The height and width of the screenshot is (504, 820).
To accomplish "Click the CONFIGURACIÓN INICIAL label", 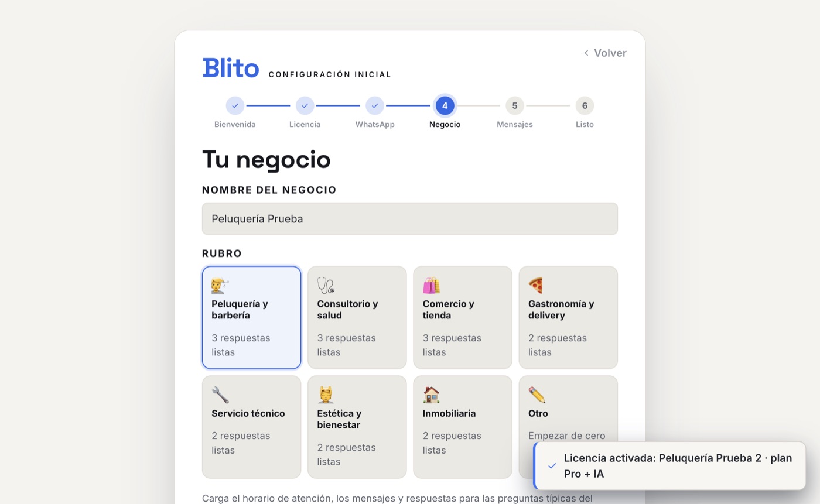I will click(x=330, y=74).
